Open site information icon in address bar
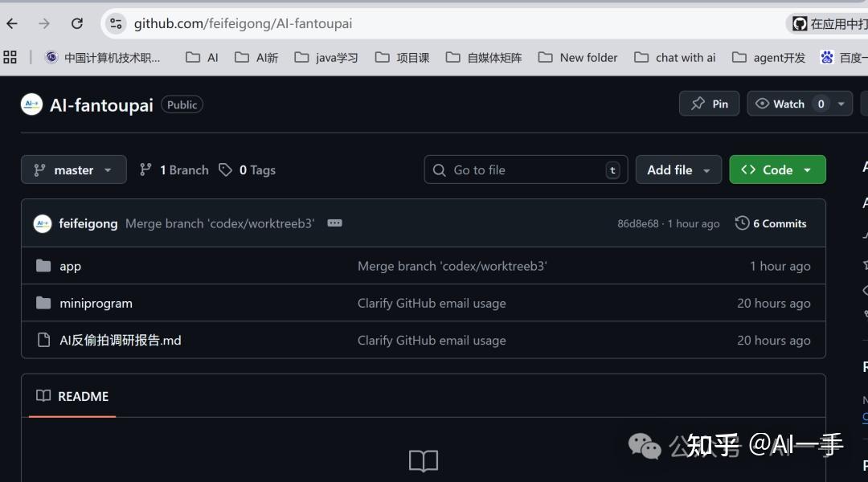The width and height of the screenshot is (868, 482). coord(116,24)
